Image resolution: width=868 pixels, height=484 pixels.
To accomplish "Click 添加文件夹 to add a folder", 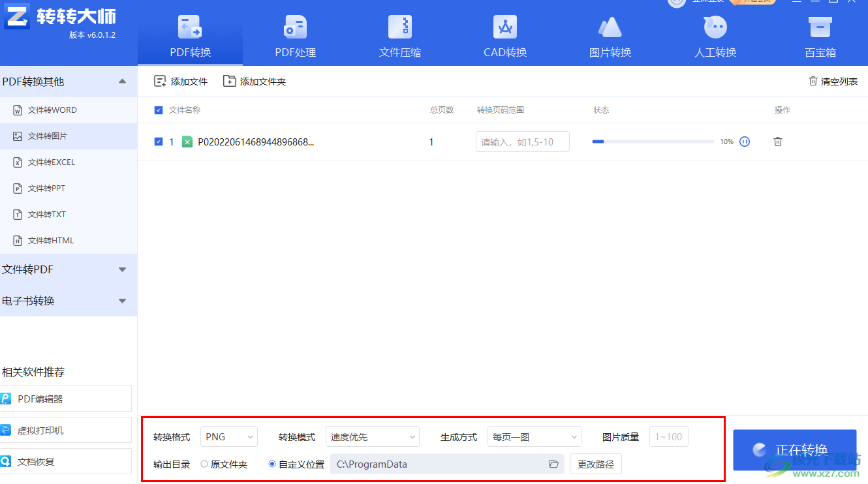I will click(255, 82).
